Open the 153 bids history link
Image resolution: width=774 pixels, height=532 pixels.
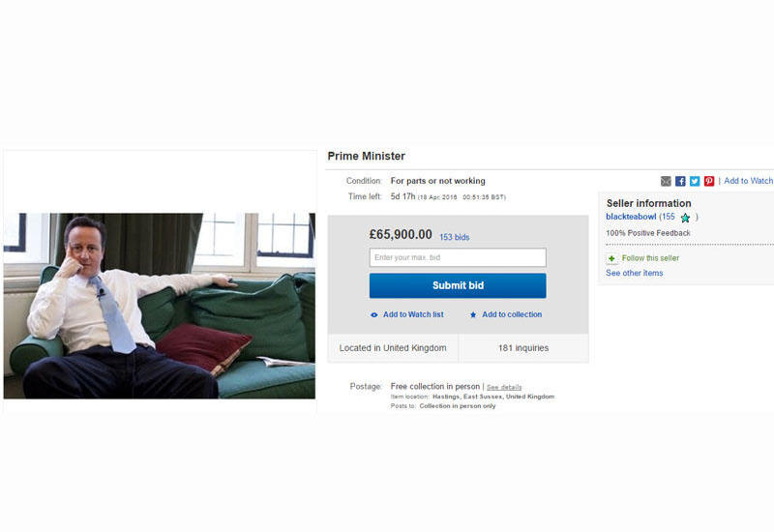click(454, 237)
